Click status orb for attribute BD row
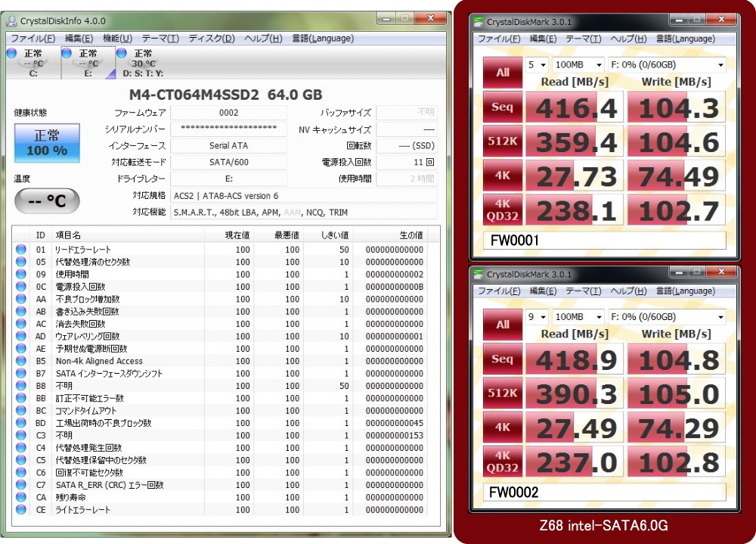Viewport: 756px width, 544px height. (20, 423)
